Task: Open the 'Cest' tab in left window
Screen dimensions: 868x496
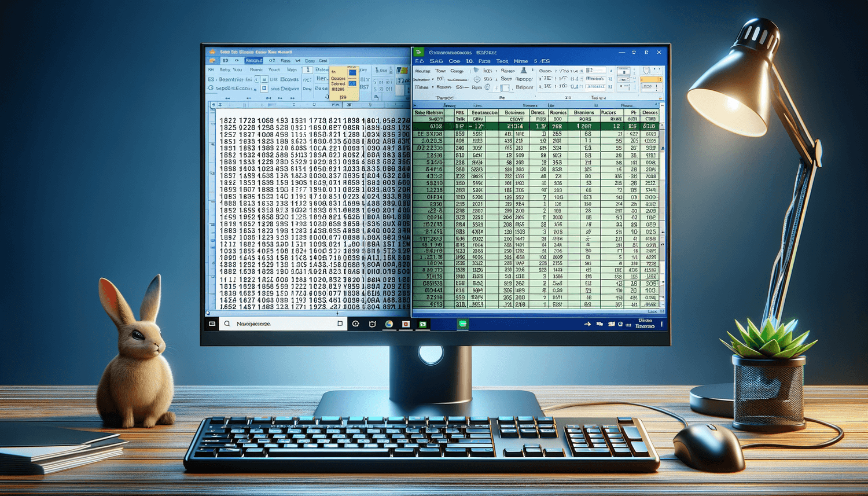Action: pos(323,60)
